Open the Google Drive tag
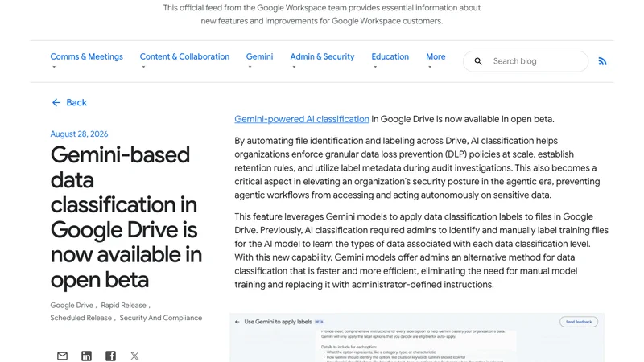 (72, 306)
